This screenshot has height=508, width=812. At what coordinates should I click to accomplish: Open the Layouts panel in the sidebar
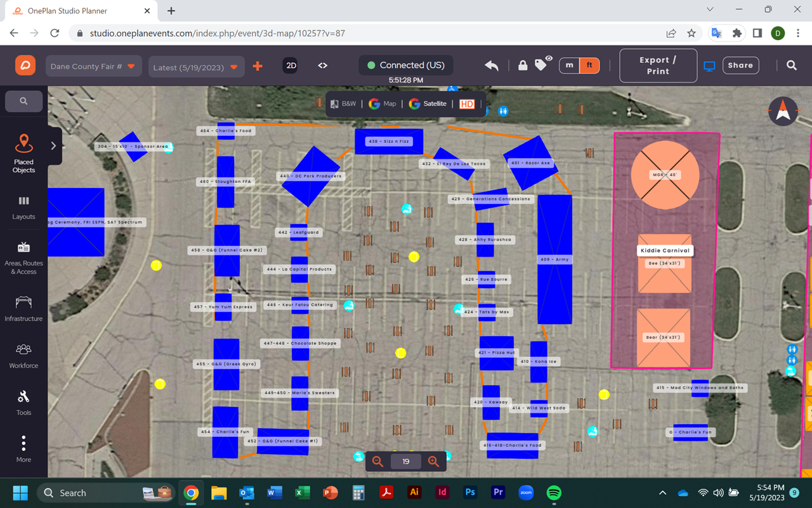tap(23, 207)
